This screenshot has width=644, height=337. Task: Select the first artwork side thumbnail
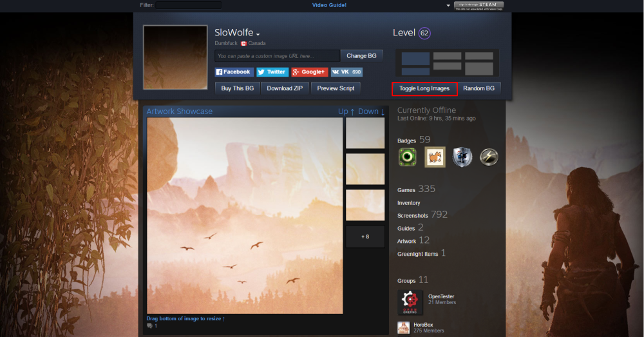365,133
